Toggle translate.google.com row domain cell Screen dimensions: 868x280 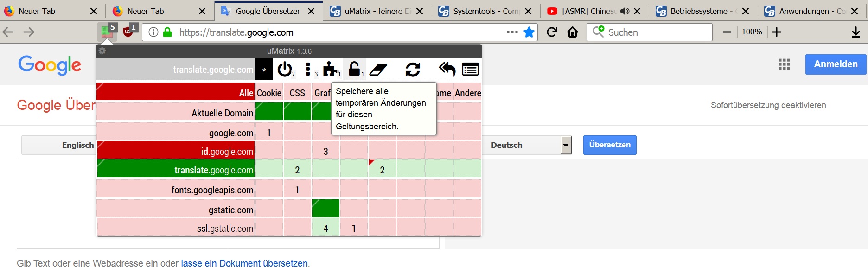[x=176, y=169]
